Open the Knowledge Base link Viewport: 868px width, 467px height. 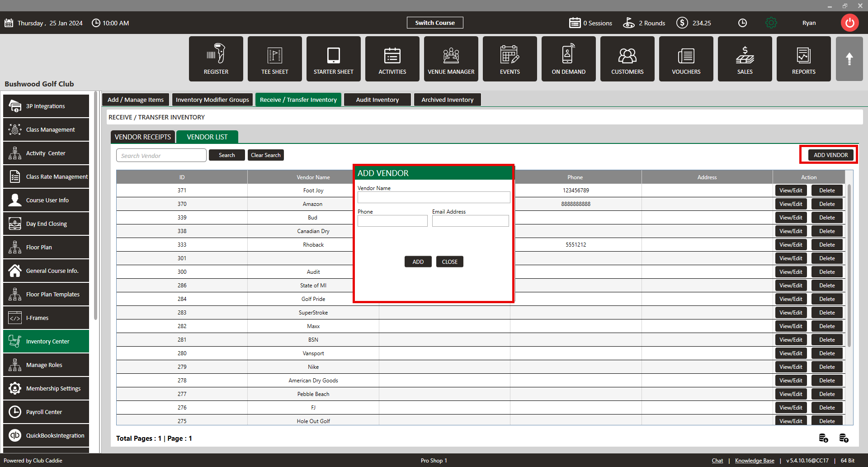click(755, 461)
